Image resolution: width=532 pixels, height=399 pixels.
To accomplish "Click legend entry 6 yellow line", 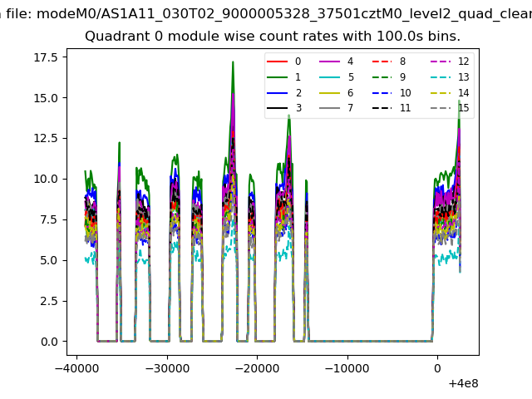I will pyautogui.click(x=329, y=93).
